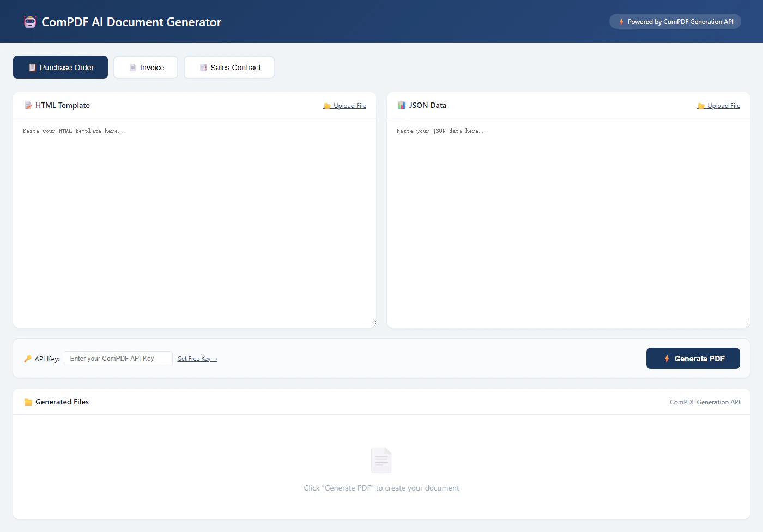763x532 pixels.
Task: Click the JSON Data heading
Action: click(428, 106)
